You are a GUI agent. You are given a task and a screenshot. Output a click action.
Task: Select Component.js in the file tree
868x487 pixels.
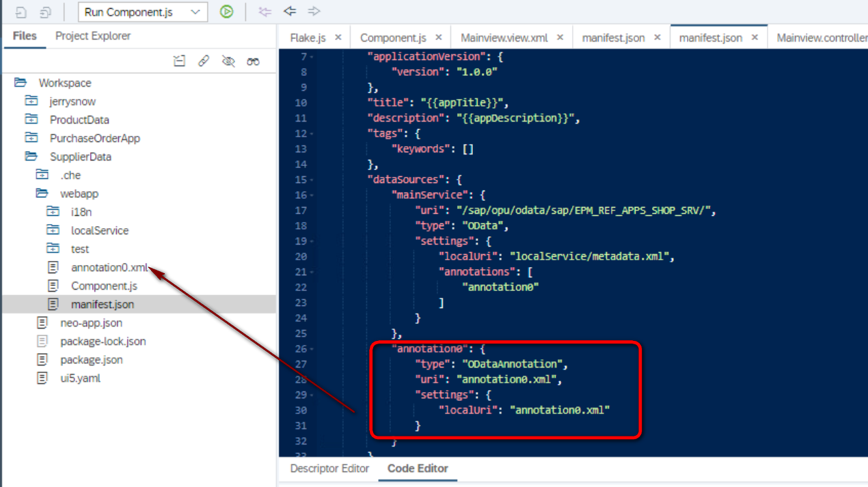(104, 286)
